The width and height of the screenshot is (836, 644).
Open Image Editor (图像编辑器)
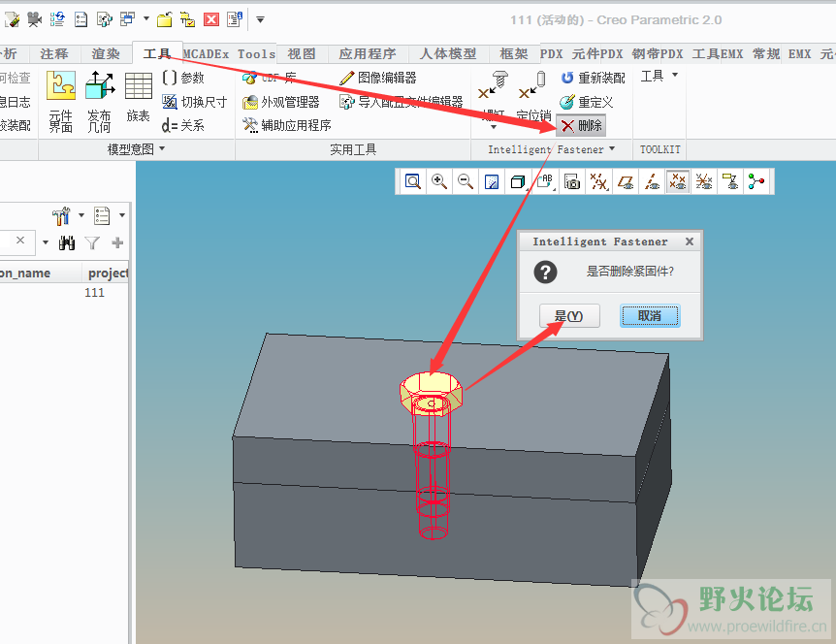(378, 78)
